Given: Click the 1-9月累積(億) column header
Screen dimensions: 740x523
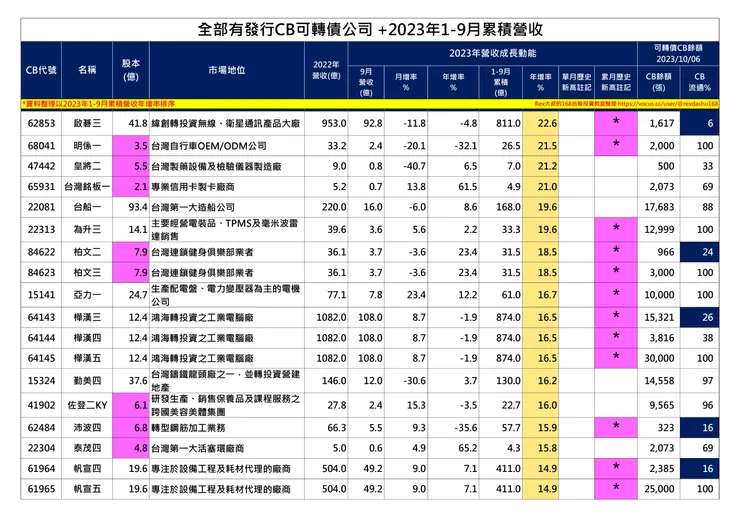Looking at the screenshot, I should [500, 82].
